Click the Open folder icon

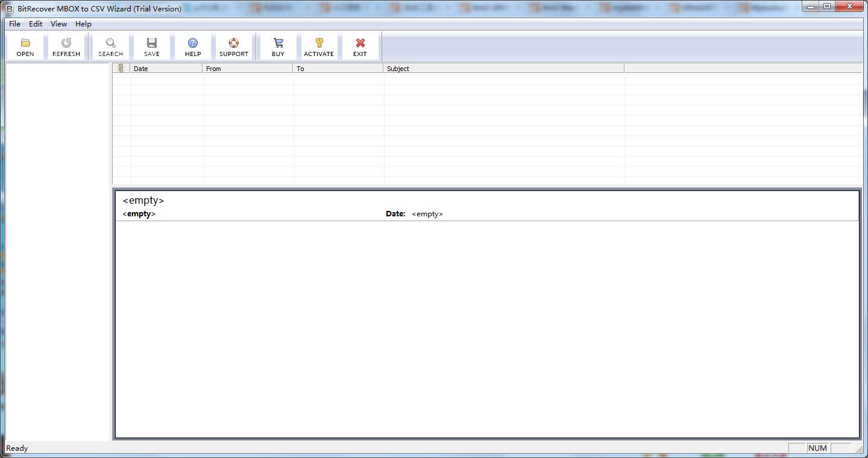(25, 43)
